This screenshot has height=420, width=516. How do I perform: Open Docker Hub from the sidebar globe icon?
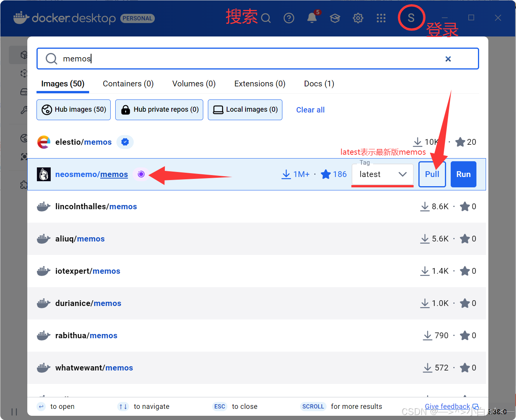[24, 138]
